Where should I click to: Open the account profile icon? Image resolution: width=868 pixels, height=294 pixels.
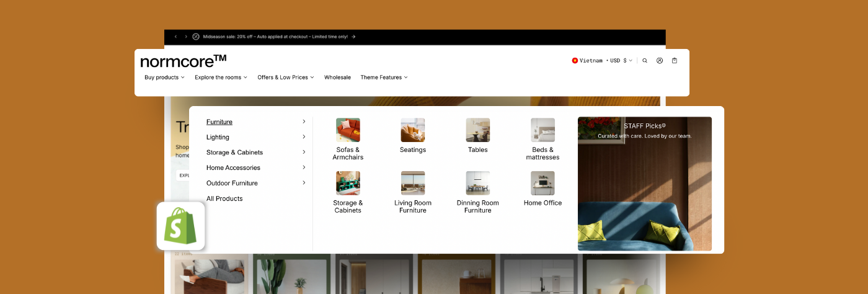(660, 61)
